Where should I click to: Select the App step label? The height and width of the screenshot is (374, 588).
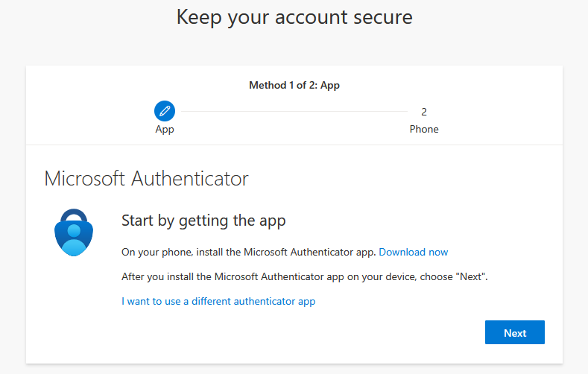tap(165, 129)
